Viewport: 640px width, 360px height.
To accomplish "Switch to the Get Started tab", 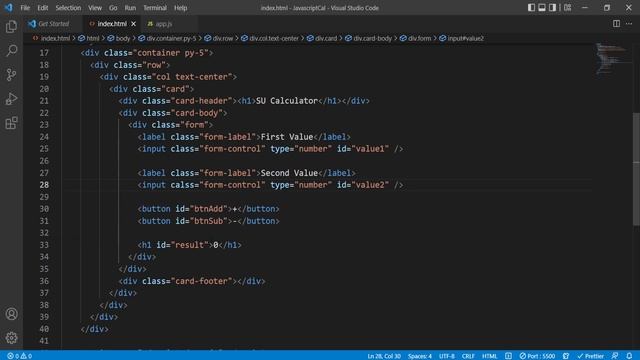I will pyautogui.click(x=53, y=24).
